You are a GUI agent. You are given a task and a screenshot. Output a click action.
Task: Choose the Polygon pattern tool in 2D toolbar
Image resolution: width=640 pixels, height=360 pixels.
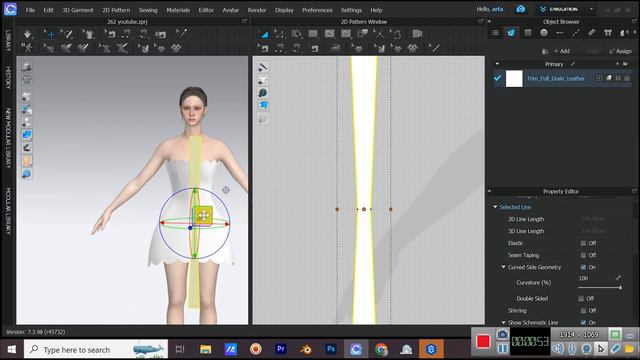[297, 34]
